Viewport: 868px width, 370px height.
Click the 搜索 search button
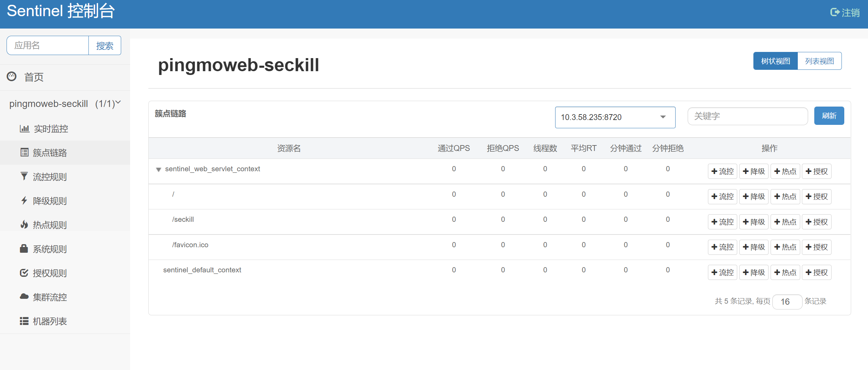click(105, 45)
